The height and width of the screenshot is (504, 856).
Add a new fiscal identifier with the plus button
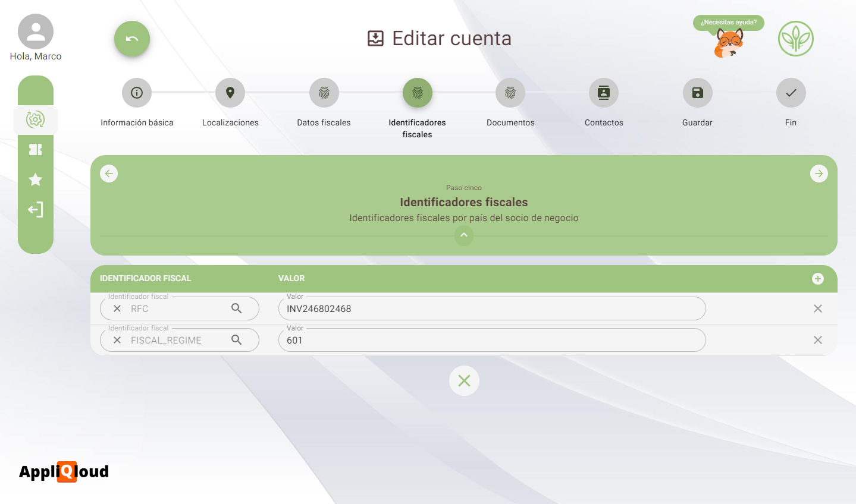(x=817, y=278)
